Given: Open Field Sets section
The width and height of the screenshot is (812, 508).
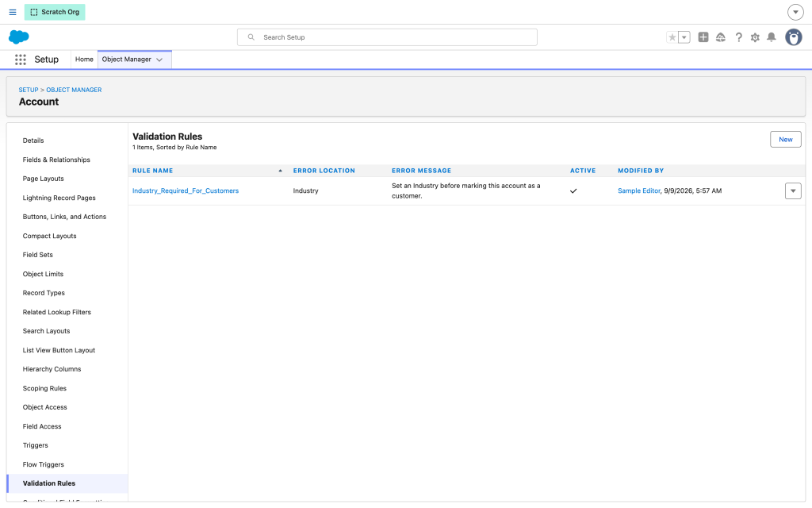Looking at the screenshot, I should coord(38,255).
